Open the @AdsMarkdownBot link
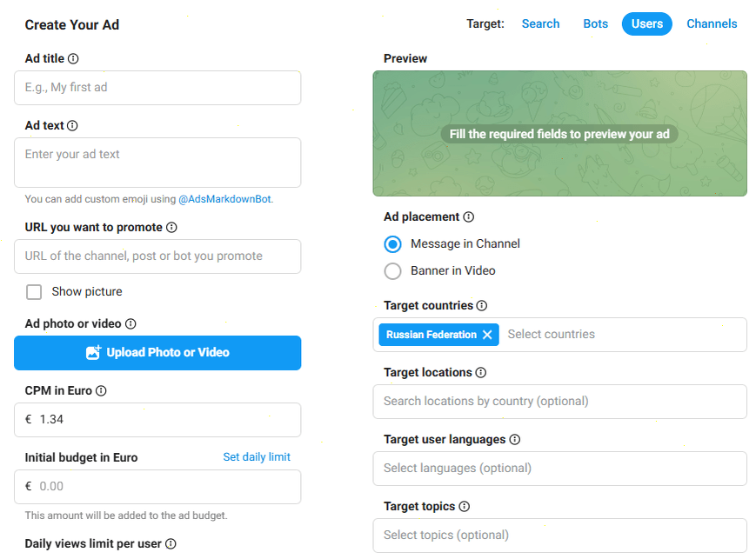Screen dimensions: 756x559 click(x=224, y=199)
